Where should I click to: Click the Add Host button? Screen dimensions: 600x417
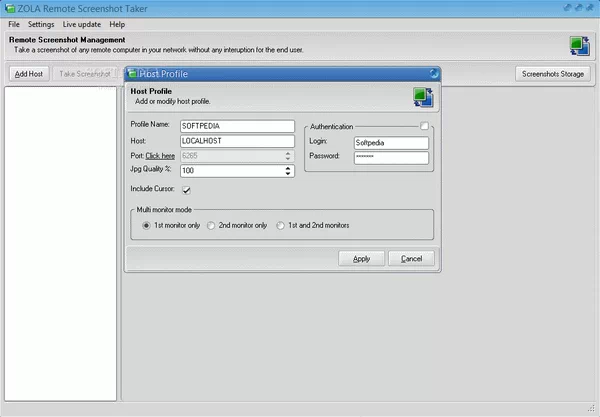(29, 74)
